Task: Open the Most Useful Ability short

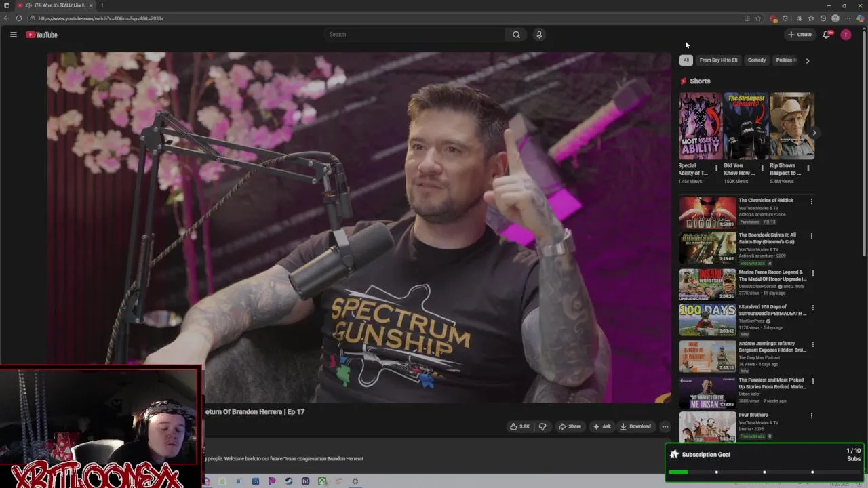Action: 701,126
